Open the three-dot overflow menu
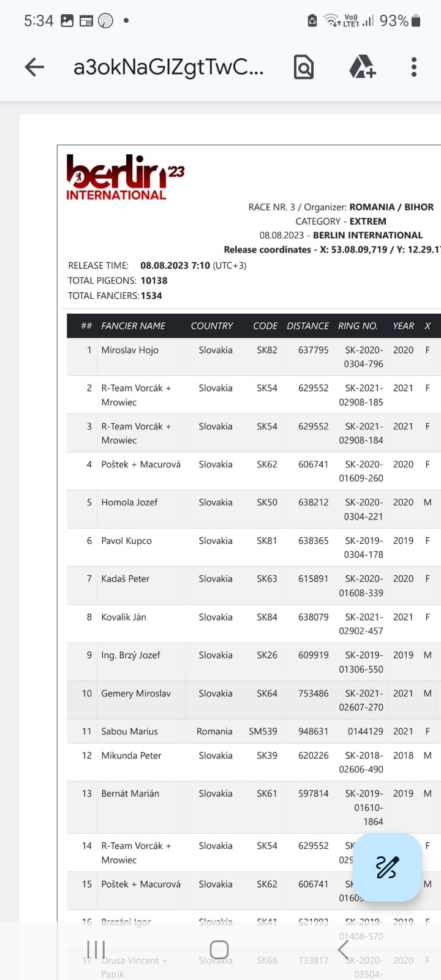This screenshot has height=980, width=441. click(414, 67)
